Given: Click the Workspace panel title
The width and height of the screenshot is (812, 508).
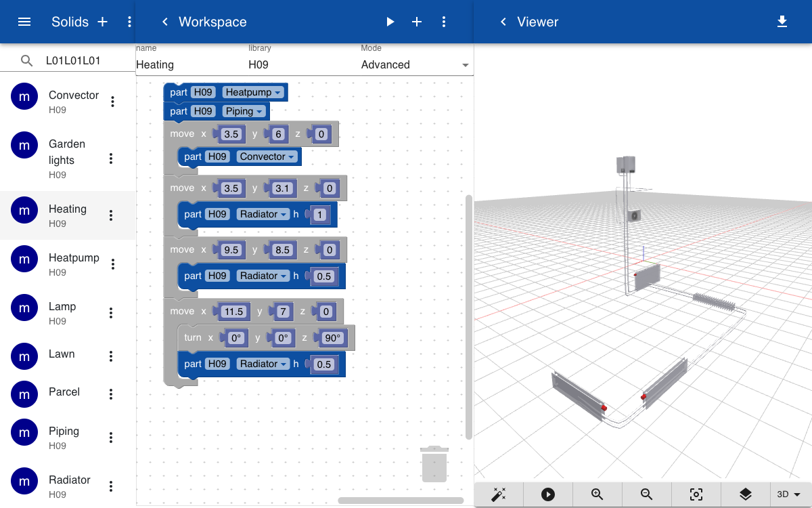Looking at the screenshot, I should click(x=212, y=22).
